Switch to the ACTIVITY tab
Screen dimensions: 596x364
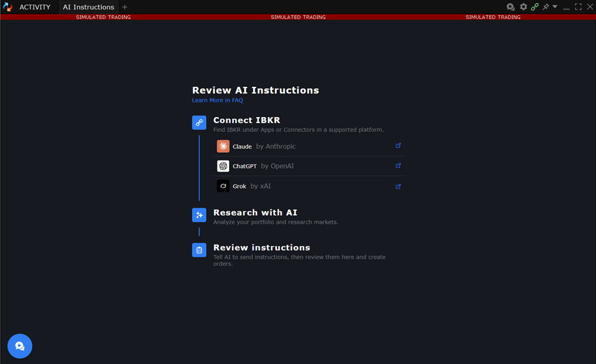coord(35,7)
